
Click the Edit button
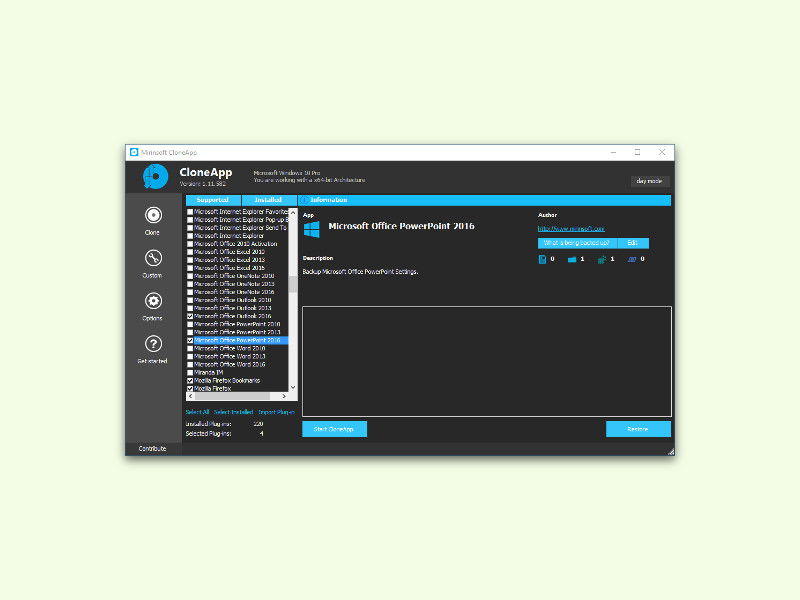633,243
